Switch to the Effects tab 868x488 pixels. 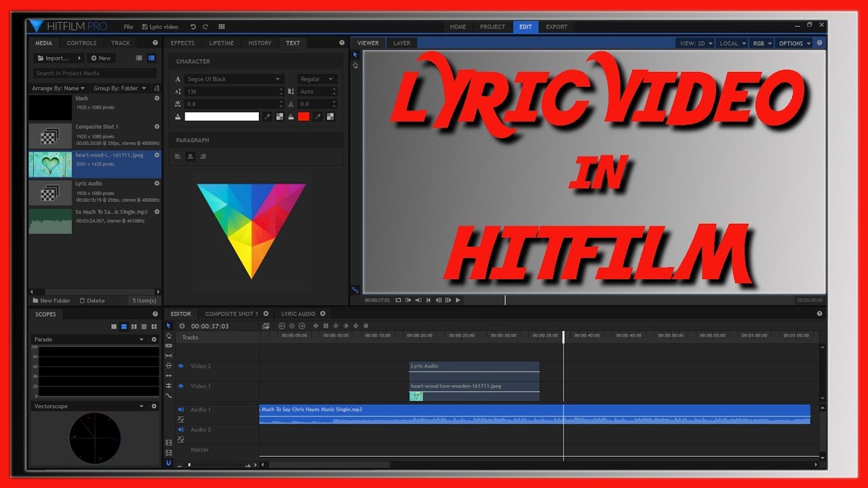coord(182,43)
